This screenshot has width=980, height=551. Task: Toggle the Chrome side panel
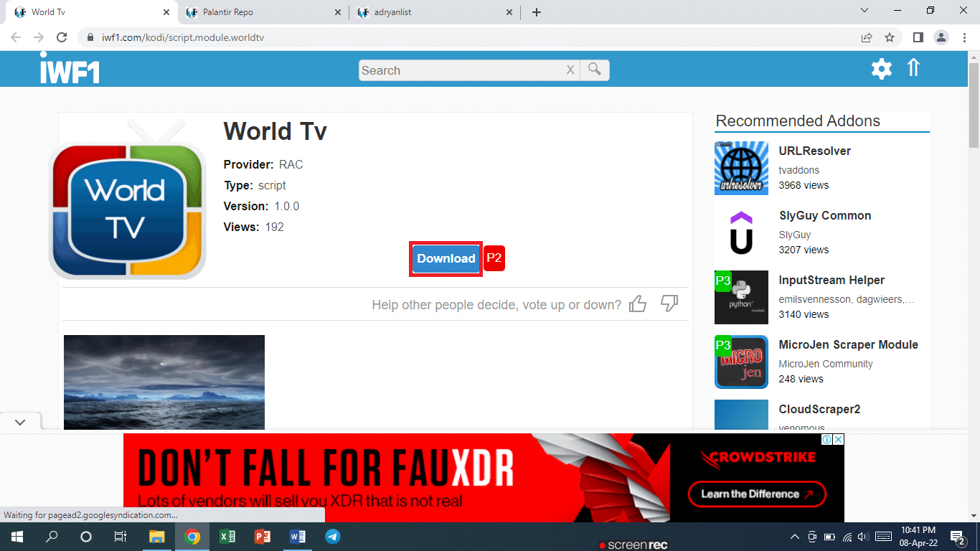pyautogui.click(x=918, y=37)
